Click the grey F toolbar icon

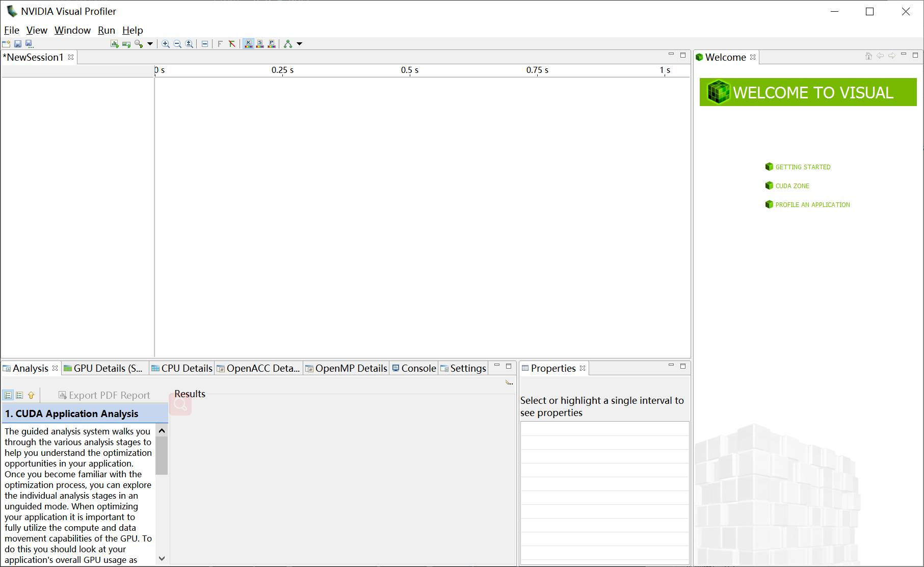tap(220, 44)
